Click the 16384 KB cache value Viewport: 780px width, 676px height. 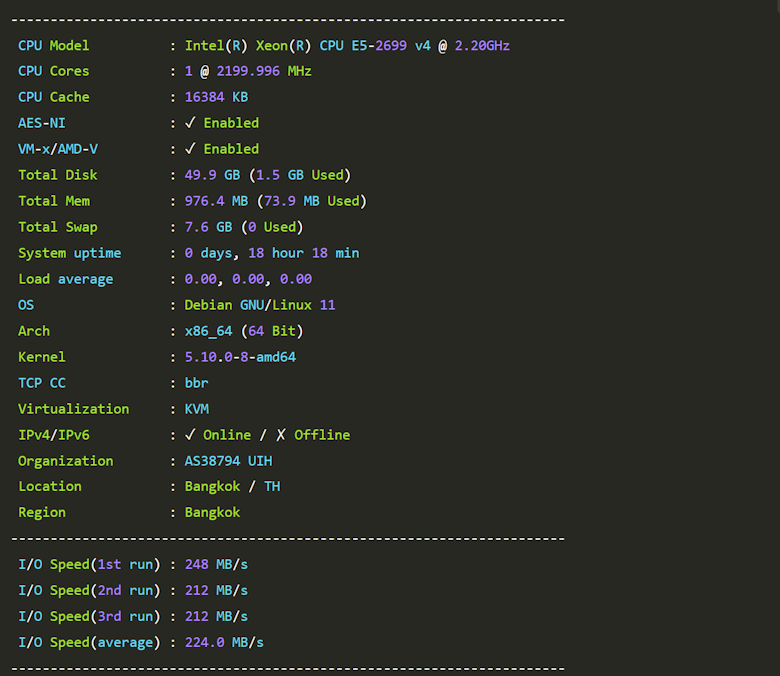(x=216, y=97)
